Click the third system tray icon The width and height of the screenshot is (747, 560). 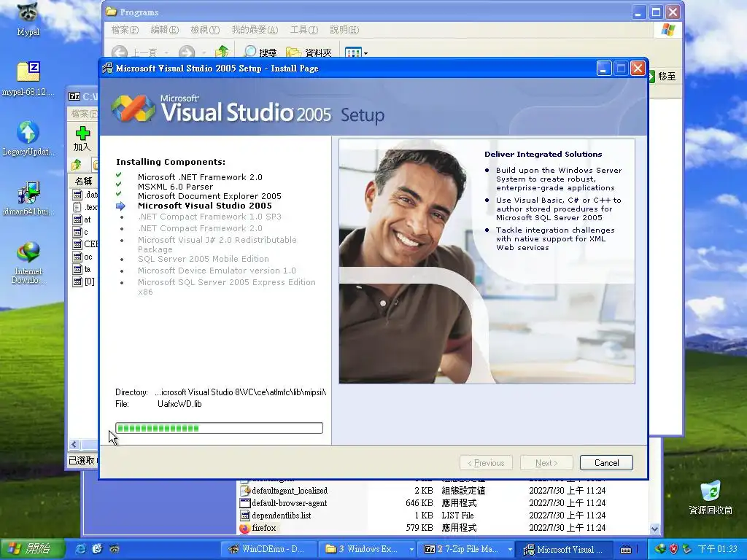click(x=687, y=549)
